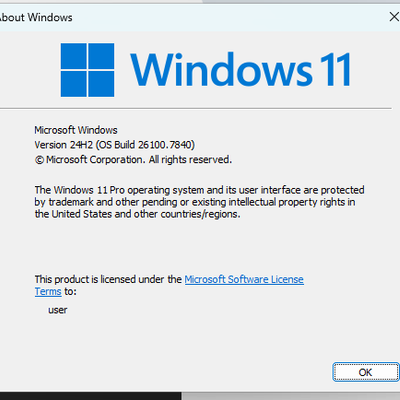Open the Microsoft Software License Terms link

coord(244,279)
